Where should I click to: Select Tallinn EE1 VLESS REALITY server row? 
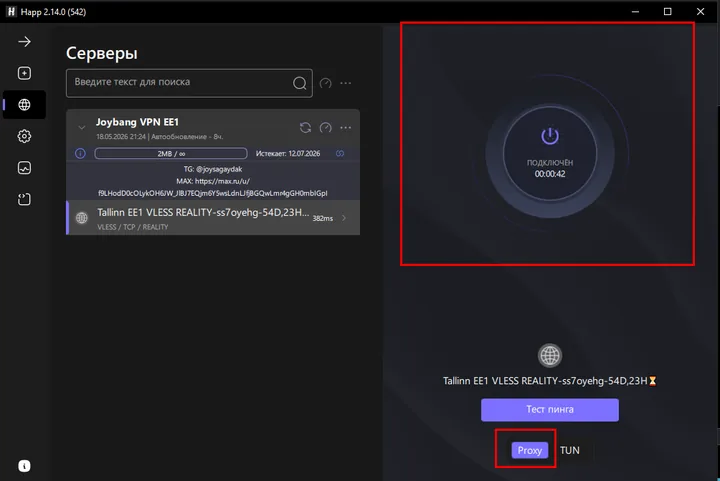click(213, 218)
